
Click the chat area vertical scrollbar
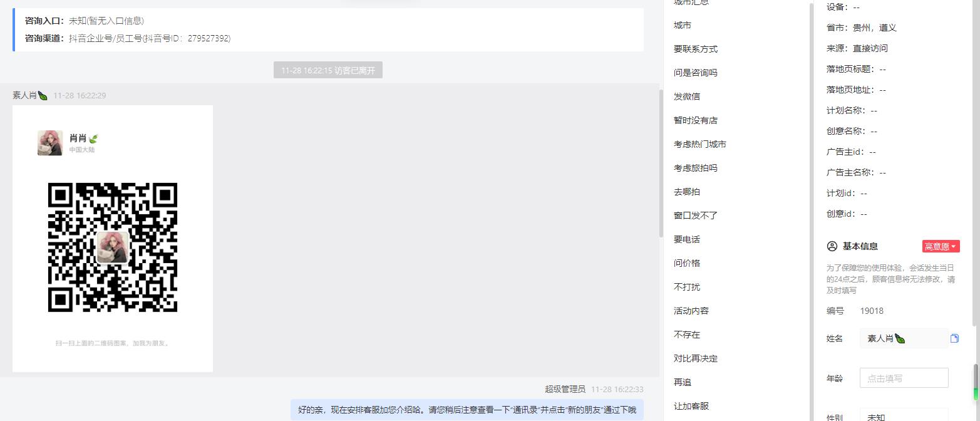tap(661, 163)
